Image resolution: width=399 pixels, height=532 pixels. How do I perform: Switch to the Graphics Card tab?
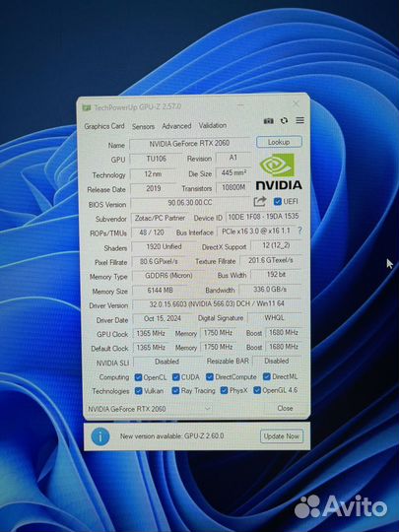click(104, 126)
